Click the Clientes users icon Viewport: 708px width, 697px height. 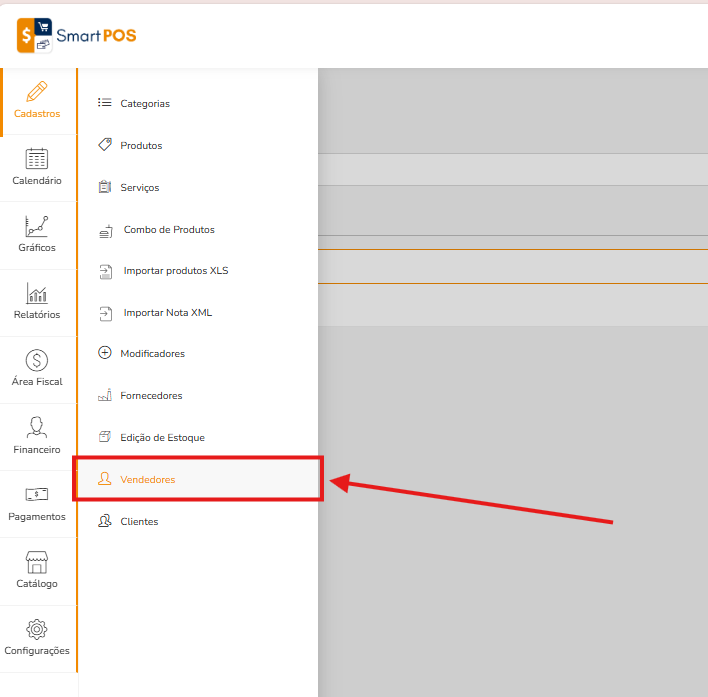105,520
